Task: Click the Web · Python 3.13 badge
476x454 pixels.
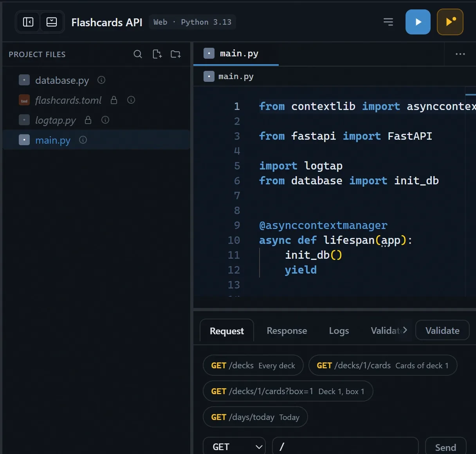Action: click(x=192, y=22)
